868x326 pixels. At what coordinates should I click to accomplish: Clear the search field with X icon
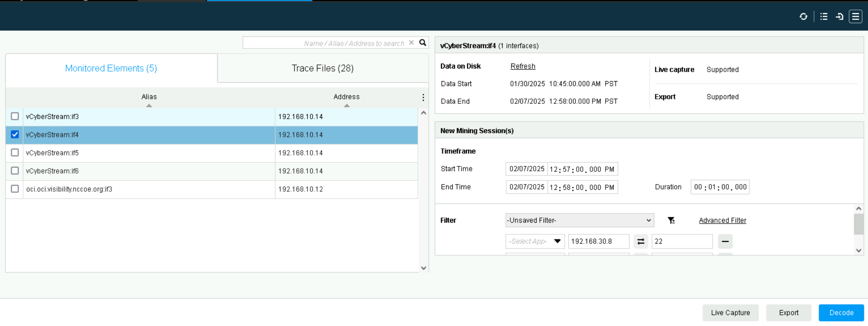[411, 43]
